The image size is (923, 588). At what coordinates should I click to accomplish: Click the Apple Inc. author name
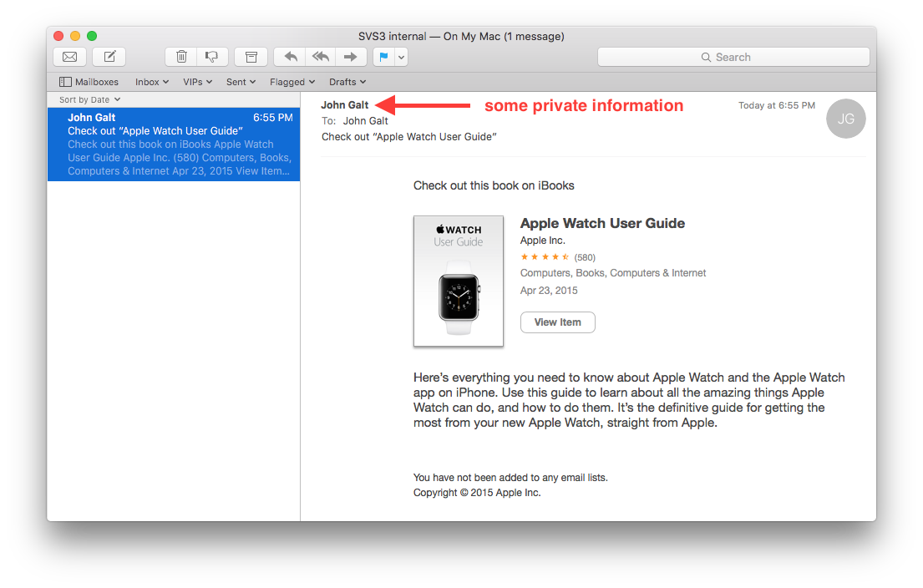click(x=542, y=241)
